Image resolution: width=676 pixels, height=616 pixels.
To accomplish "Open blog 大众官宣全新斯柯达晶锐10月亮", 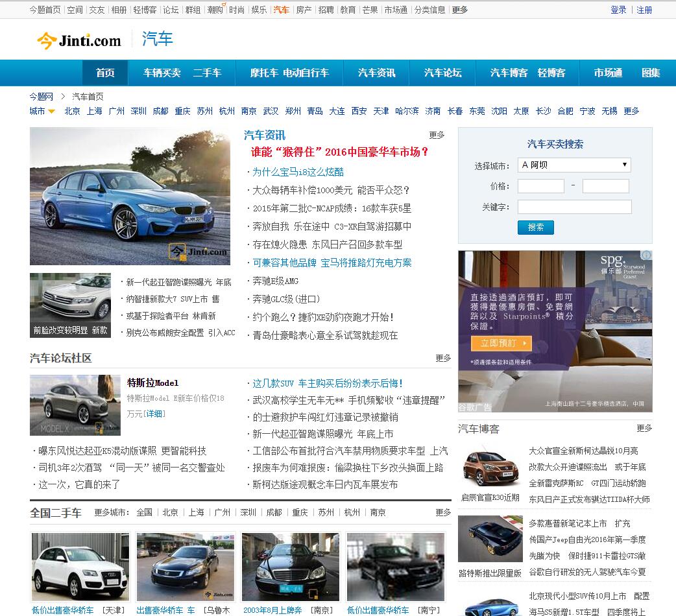I will click(583, 451).
